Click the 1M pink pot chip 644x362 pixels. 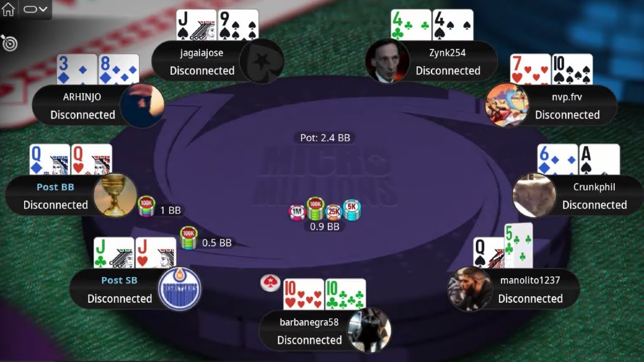click(x=297, y=213)
